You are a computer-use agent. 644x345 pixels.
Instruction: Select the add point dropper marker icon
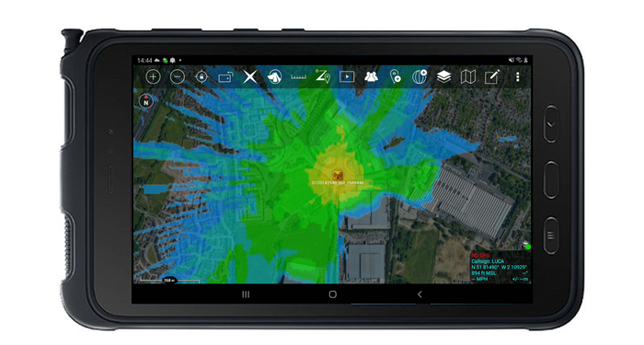[x=395, y=76]
